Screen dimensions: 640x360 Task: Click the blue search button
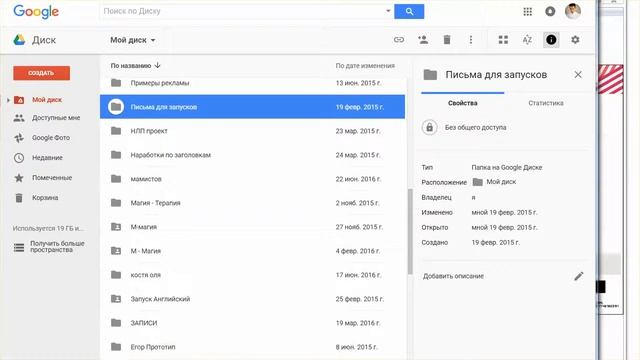point(409,11)
